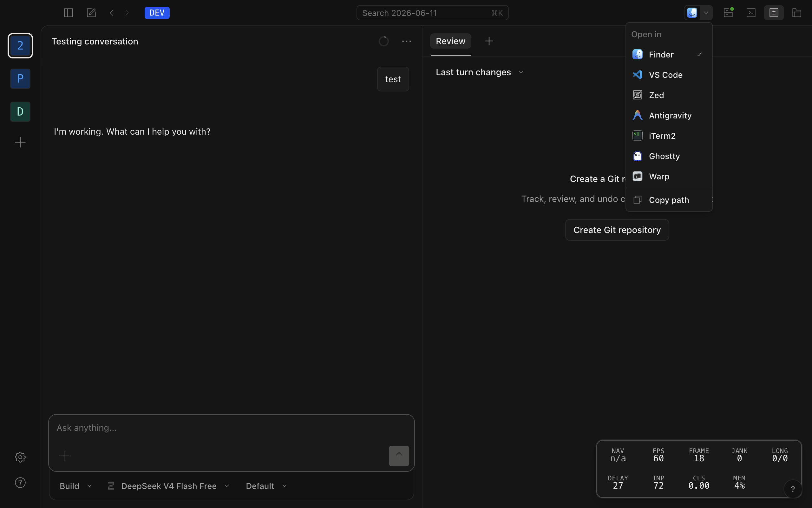Viewport: 812px width, 508px height.
Task: Click the assistant reply 'I'm working' text
Action: point(132,131)
